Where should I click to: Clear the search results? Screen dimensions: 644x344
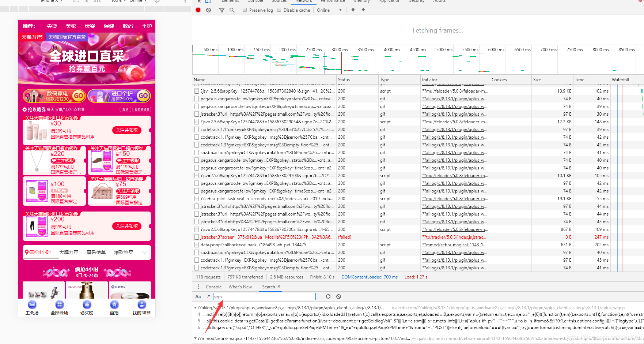point(338,296)
